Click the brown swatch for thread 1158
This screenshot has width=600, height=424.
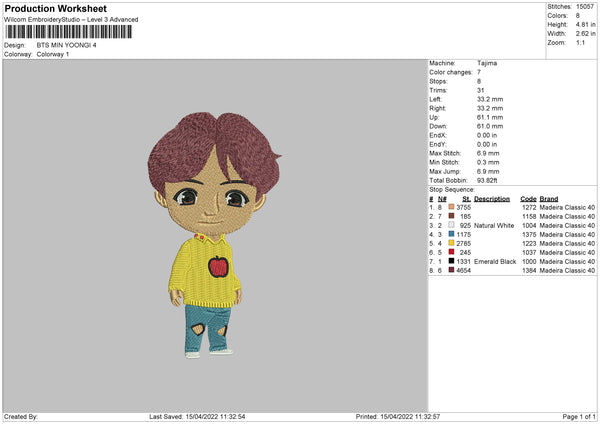click(x=451, y=216)
